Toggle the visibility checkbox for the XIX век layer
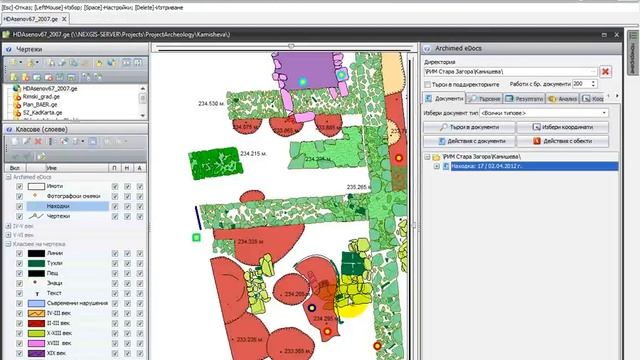This screenshot has height=360, width=640. point(19,353)
